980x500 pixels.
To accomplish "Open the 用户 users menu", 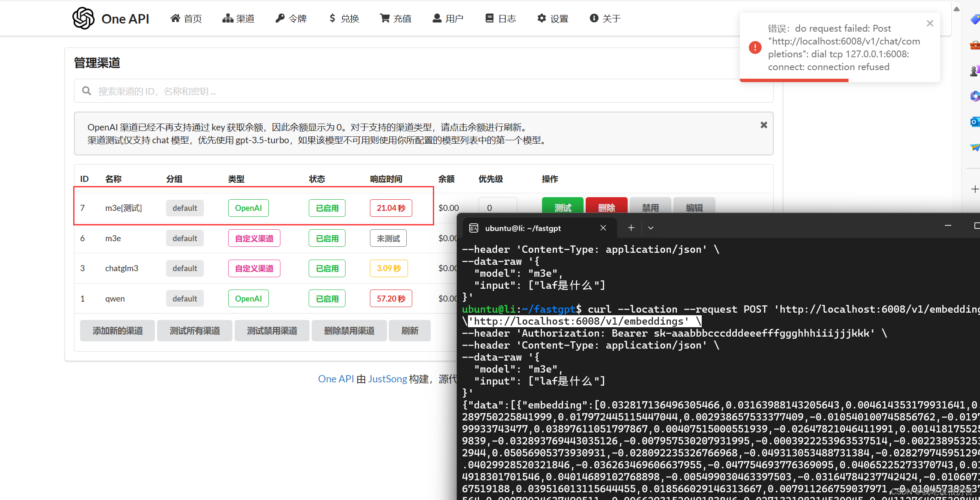I will click(448, 18).
